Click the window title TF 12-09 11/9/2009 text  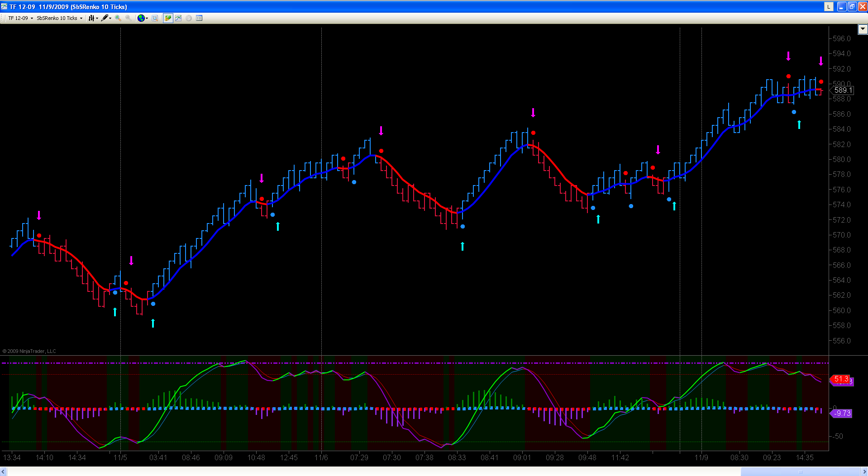[68, 7]
